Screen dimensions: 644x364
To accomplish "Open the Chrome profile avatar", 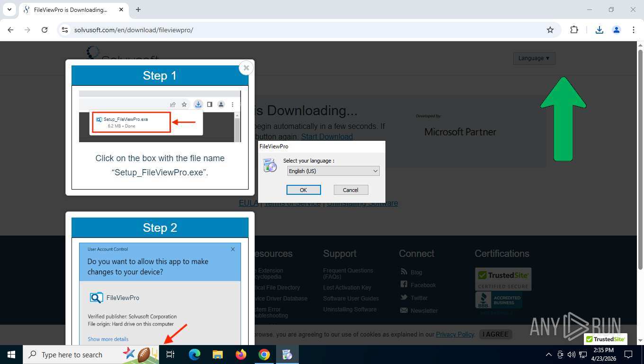I will coord(617,30).
